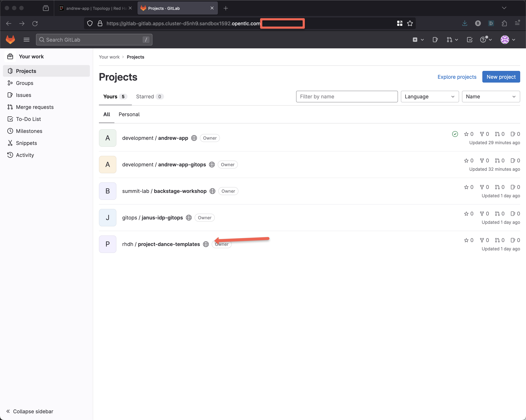The height and width of the screenshot is (420, 526).
Task: Click the pipeline passed status icon for andrew-app
Action: [455, 134]
